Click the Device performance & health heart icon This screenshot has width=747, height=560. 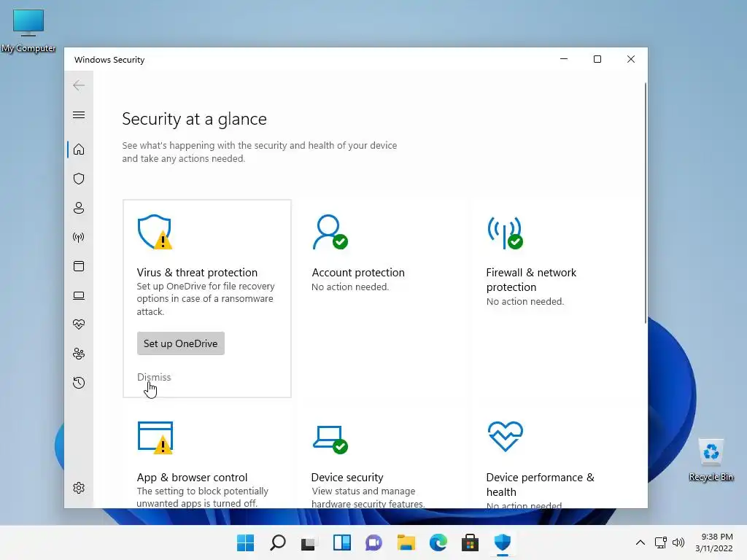[x=505, y=436]
